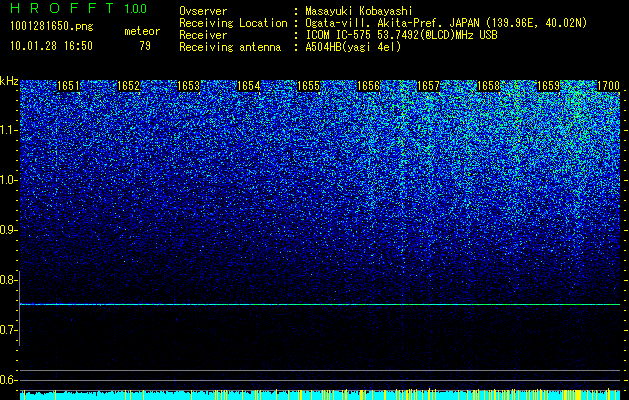This screenshot has width=629, height=400.
Task: Click the Ovserver label
Action: coord(203,12)
